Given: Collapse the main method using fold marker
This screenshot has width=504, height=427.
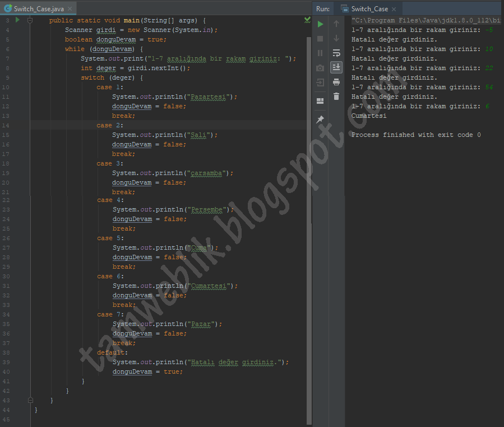Looking at the screenshot, I should point(30,20).
